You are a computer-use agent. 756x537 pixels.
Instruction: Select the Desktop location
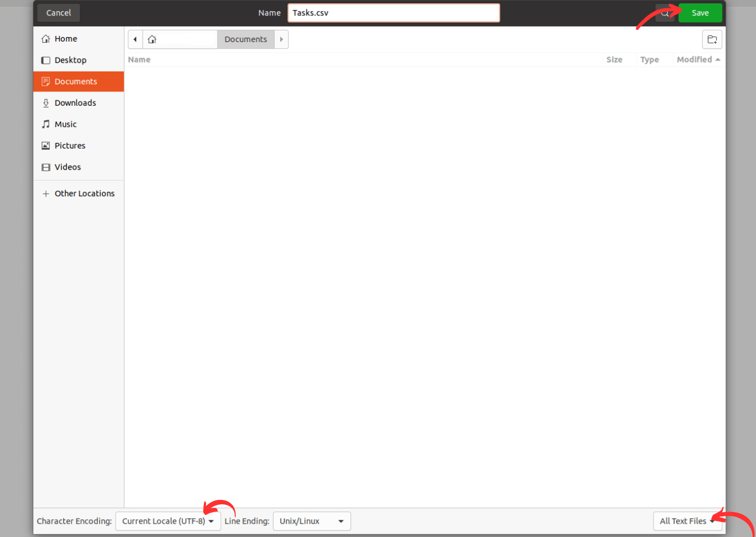pos(70,60)
